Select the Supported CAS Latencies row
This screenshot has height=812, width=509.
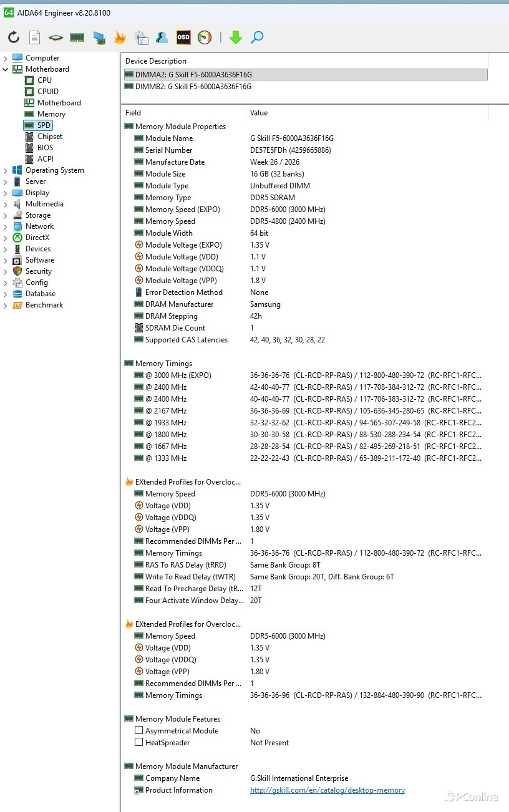coord(304,339)
